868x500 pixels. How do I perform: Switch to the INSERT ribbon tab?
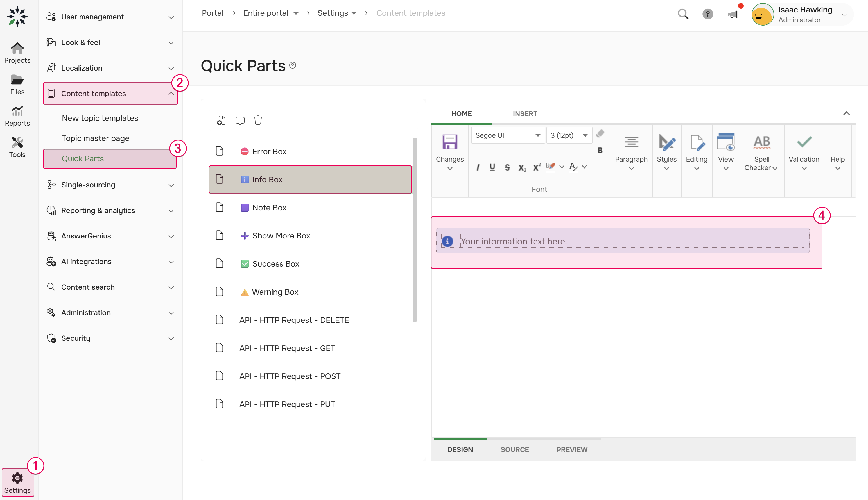[x=525, y=114]
